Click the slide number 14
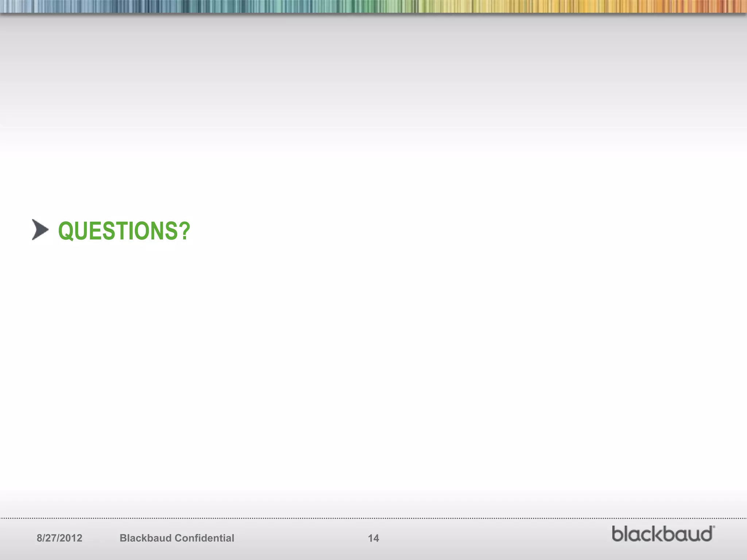Image resolution: width=747 pixels, height=560 pixels. (373, 538)
